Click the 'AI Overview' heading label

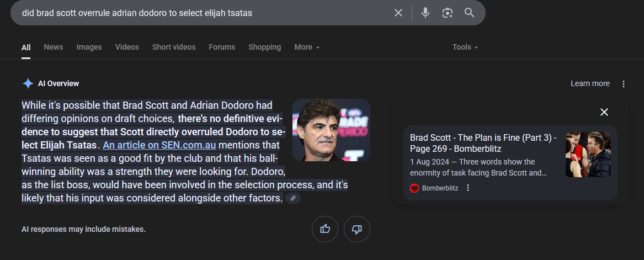click(58, 84)
